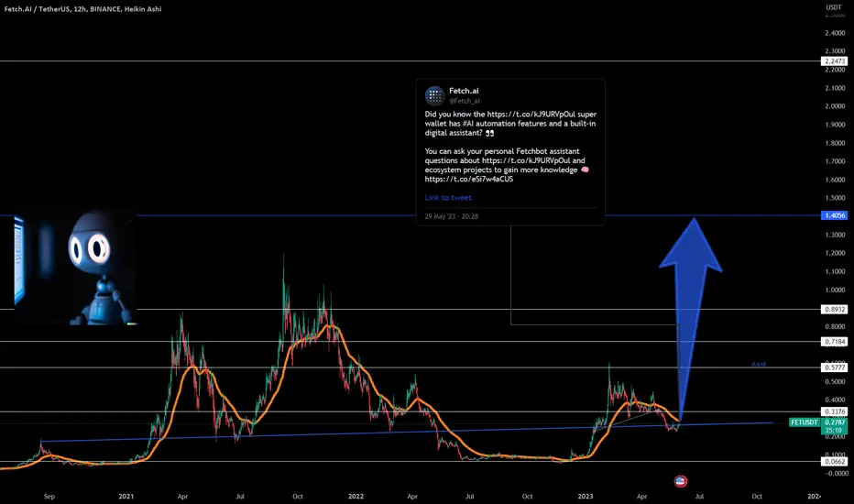The image size is (854, 504).
Task: Click the 0.8932 horizontal line label
Action: pyautogui.click(x=835, y=309)
